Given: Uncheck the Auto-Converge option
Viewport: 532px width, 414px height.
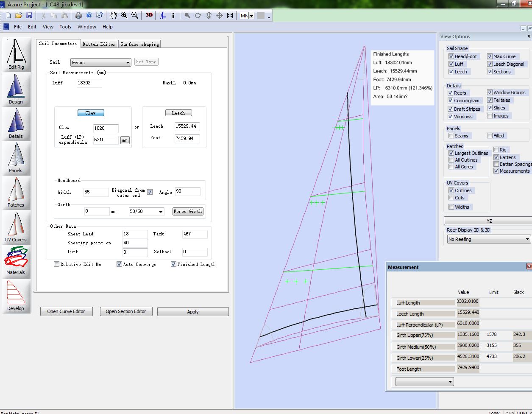Looking at the screenshot, I should pos(119,264).
